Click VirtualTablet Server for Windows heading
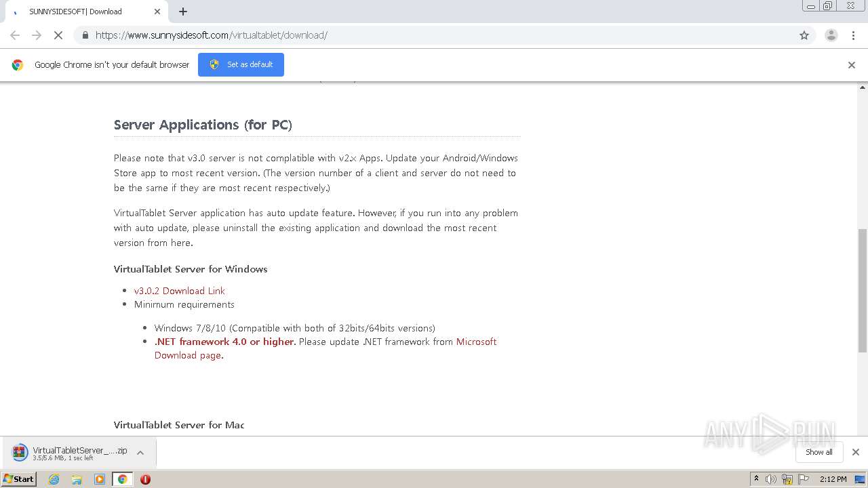The width and height of the screenshot is (868, 488). [191, 269]
